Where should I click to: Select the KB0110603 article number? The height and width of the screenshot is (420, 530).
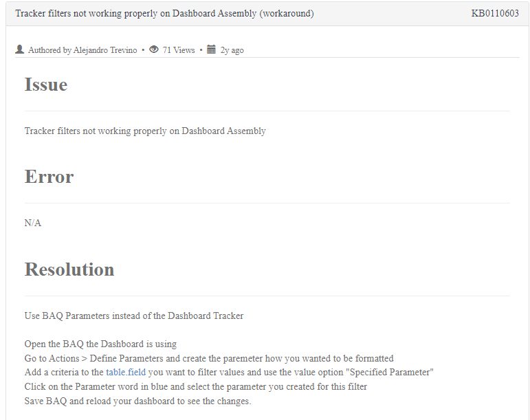tap(495, 13)
